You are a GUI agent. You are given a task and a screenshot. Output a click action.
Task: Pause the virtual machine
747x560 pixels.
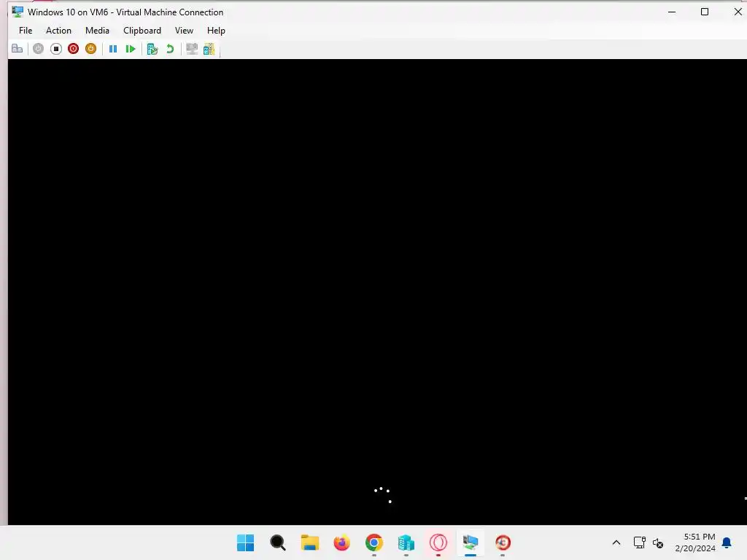(x=113, y=49)
